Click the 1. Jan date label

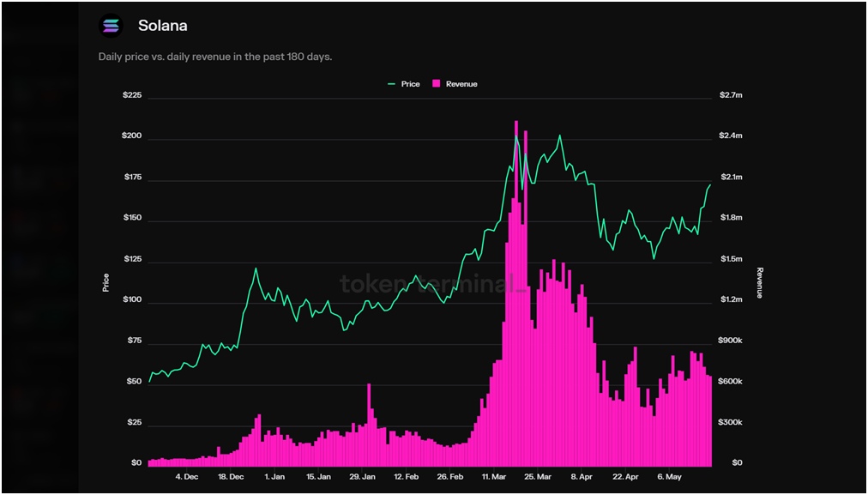[274, 477]
